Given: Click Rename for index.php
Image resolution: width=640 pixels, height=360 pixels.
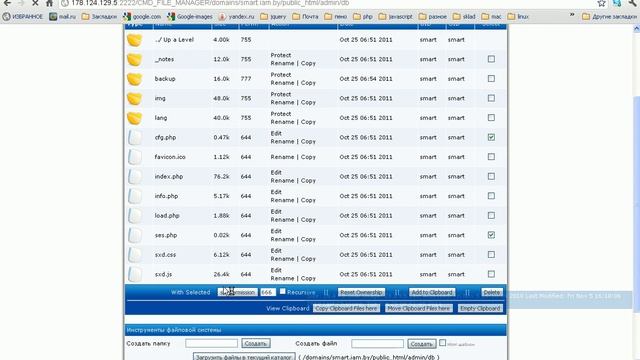Looking at the screenshot, I should coord(282,180).
